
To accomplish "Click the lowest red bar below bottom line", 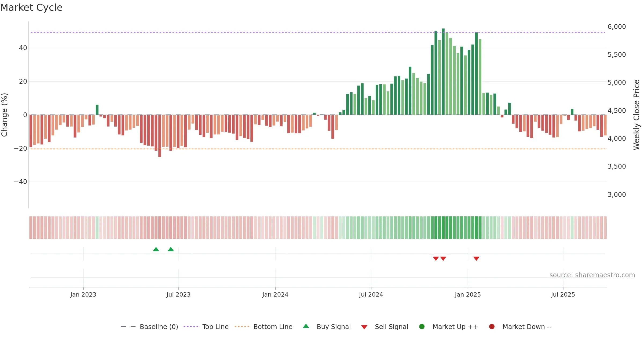I will click(x=160, y=136).
